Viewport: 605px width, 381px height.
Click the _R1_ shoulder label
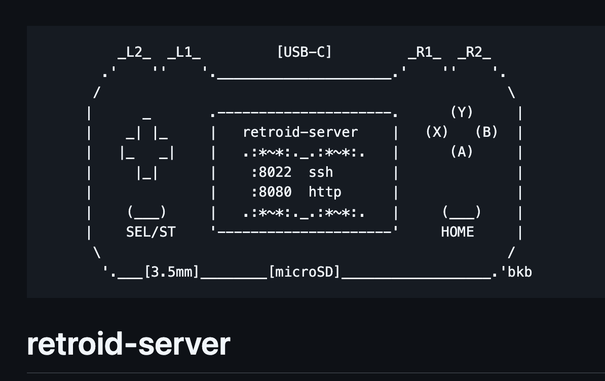pyautogui.click(x=424, y=52)
